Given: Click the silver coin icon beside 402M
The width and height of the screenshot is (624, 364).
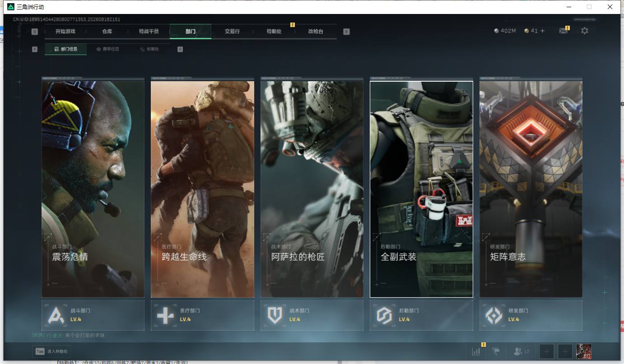Looking at the screenshot, I should coord(497,31).
